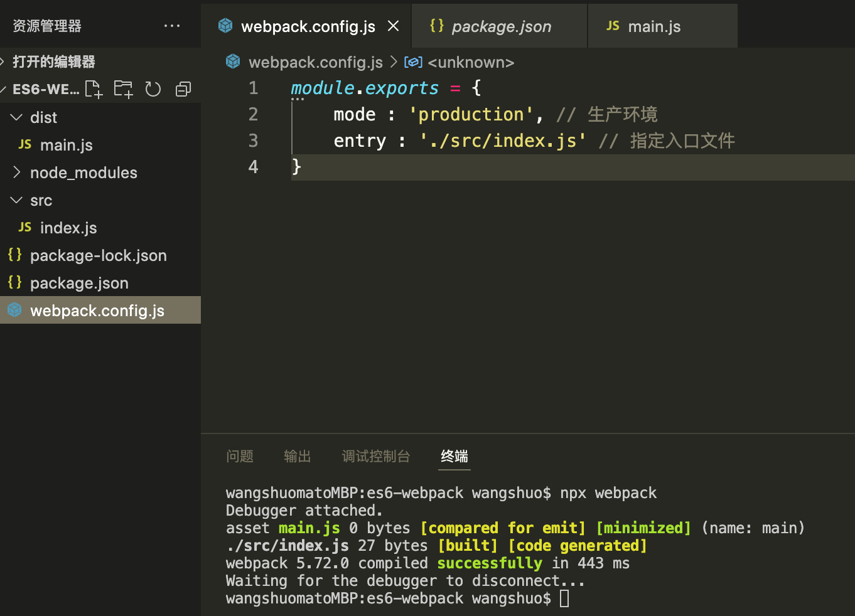Click the 资源管理器 explorer title

(47, 26)
